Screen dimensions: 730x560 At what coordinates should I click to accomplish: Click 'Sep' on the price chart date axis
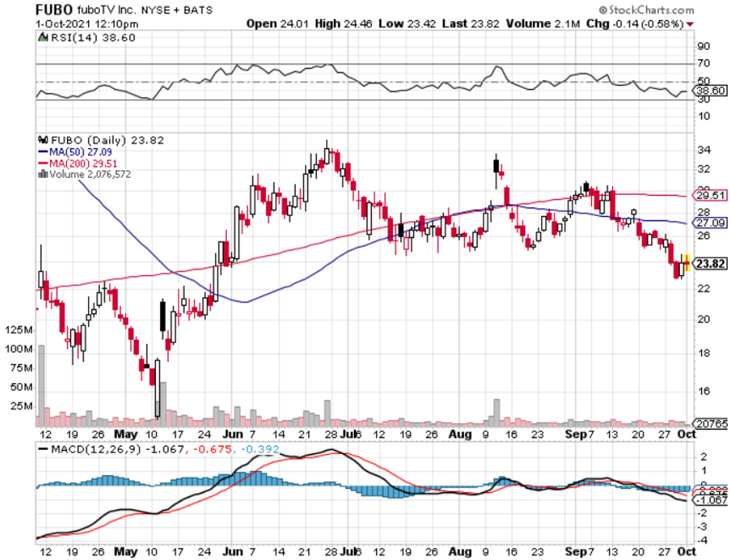576,434
